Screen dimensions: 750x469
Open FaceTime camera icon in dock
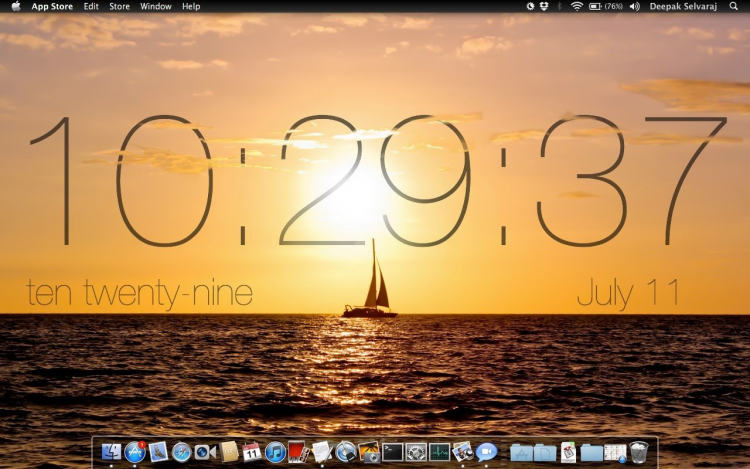pyautogui.click(x=205, y=452)
